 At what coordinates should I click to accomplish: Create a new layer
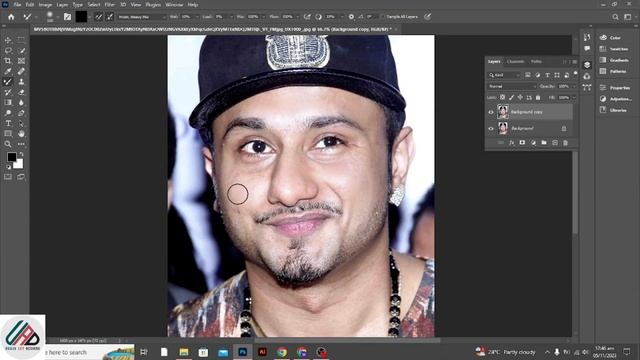click(x=555, y=142)
